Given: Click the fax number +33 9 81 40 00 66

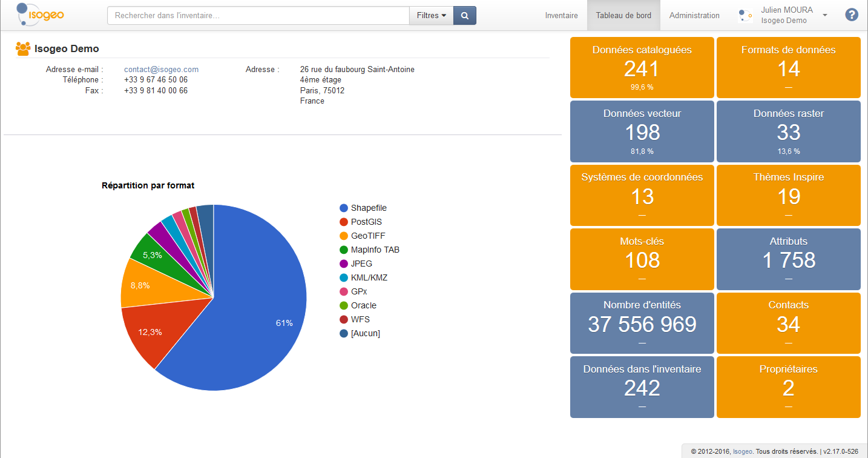Looking at the screenshot, I should [156, 91].
